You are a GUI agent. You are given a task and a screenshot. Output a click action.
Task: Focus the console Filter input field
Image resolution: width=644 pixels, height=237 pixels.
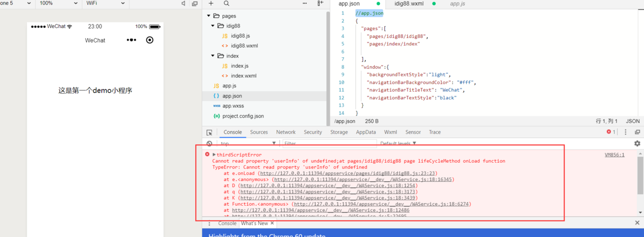pyautogui.click(x=329, y=143)
